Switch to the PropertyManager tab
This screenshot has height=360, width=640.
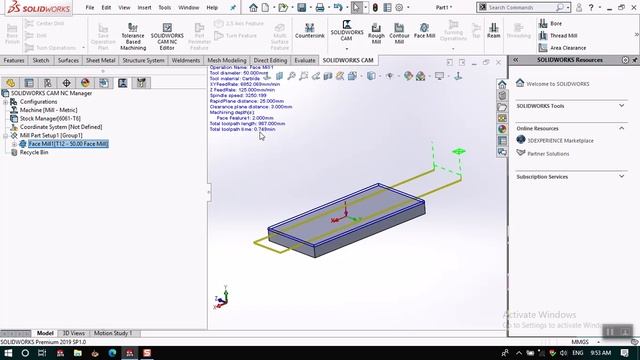point(29,83)
